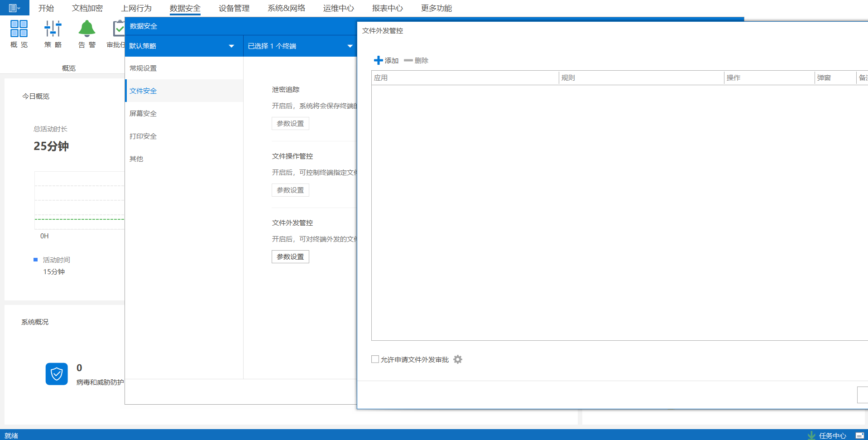Open the 告警 alert bell icon
This screenshot has width=868, height=440.
point(86,29)
